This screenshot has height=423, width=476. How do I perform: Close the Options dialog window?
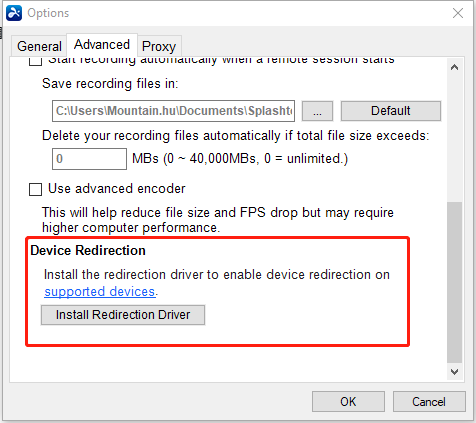tap(458, 13)
